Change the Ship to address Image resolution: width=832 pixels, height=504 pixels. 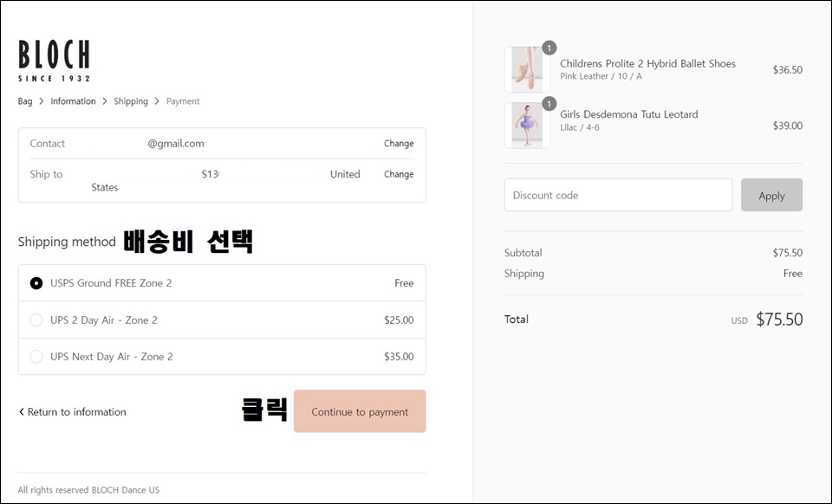[399, 174]
